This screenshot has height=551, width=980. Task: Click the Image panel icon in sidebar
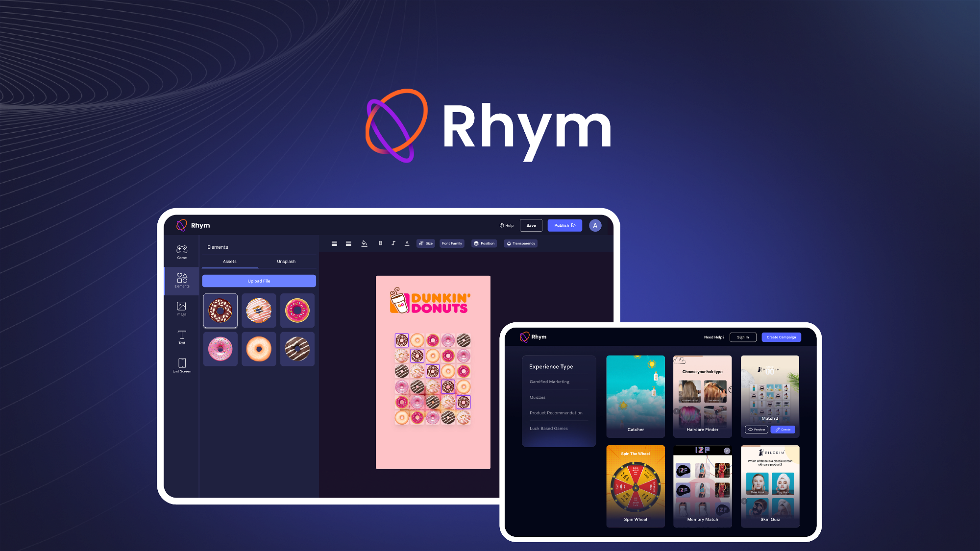pos(181,310)
